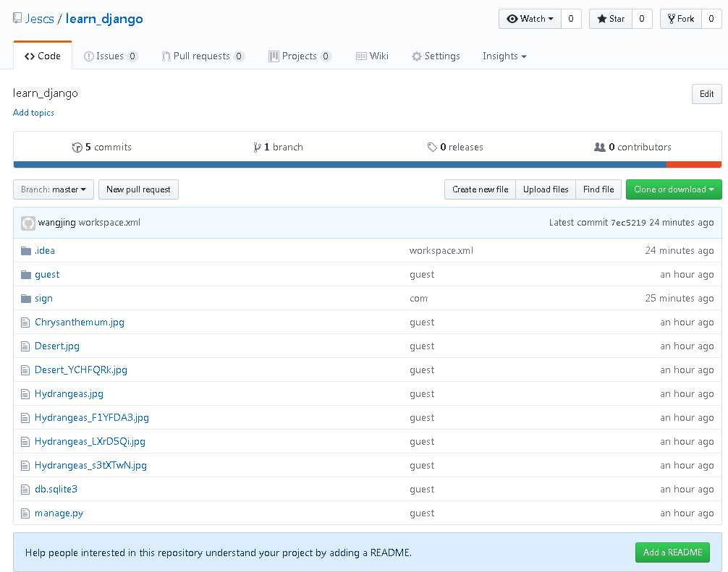Go to the Pull requests tab
This screenshot has height=572, width=728.
[x=203, y=56]
